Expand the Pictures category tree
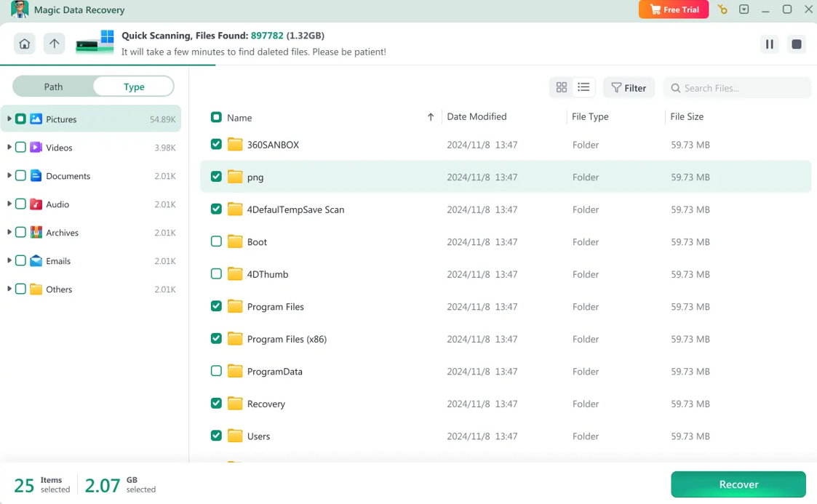This screenshot has height=504, width=817. [x=9, y=119]
